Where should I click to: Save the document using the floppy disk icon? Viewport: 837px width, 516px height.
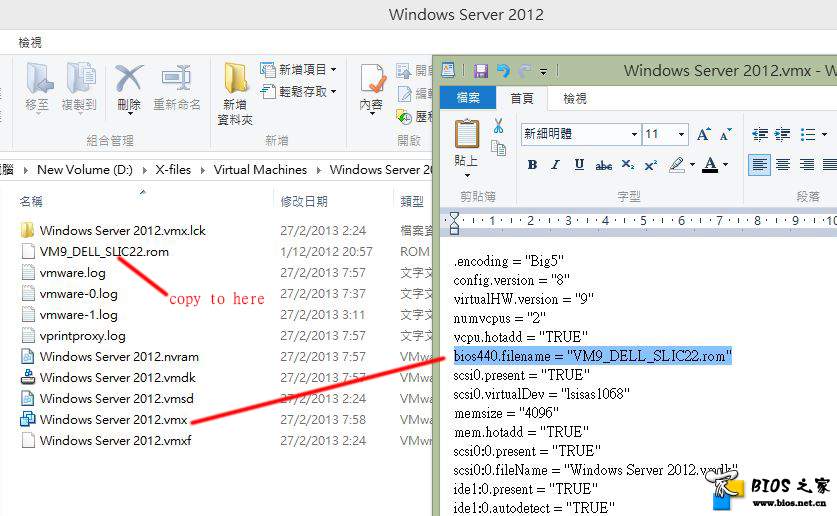(480, 70)
